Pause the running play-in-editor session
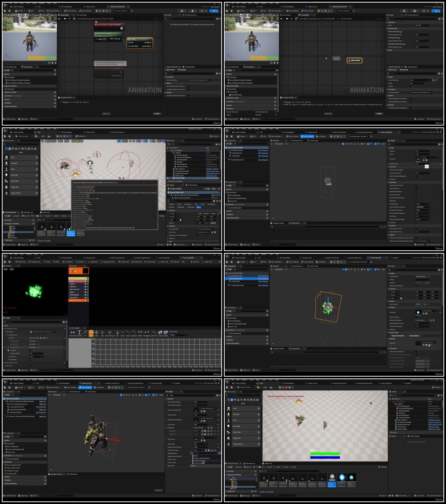446x504 pixels. [280, 387]
